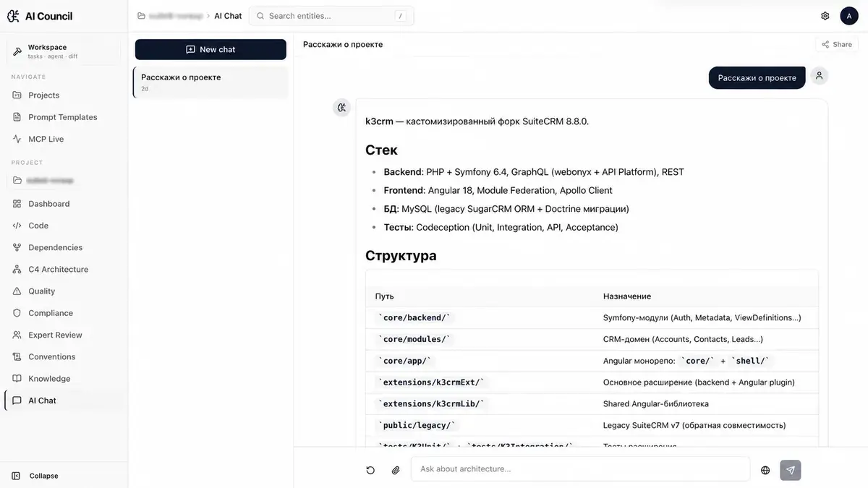868x488 pixels.
Task: Navigate to Prompt Templates
Action: 63,117
